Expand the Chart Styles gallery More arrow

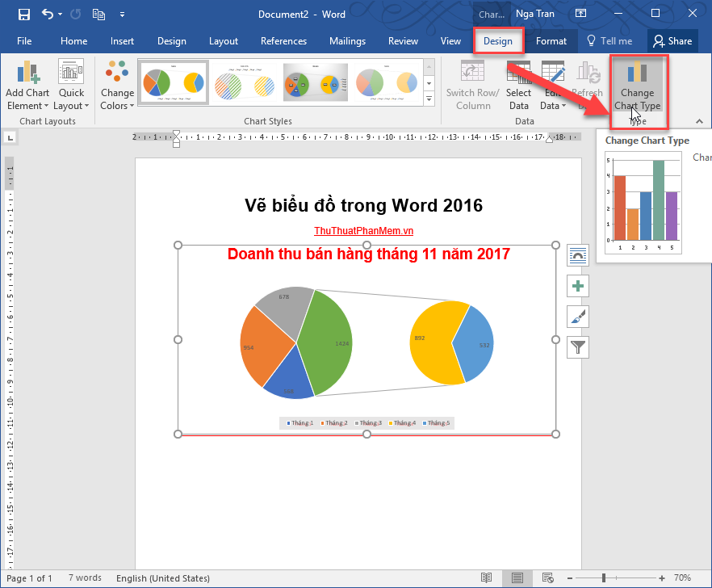click(429, 99)
